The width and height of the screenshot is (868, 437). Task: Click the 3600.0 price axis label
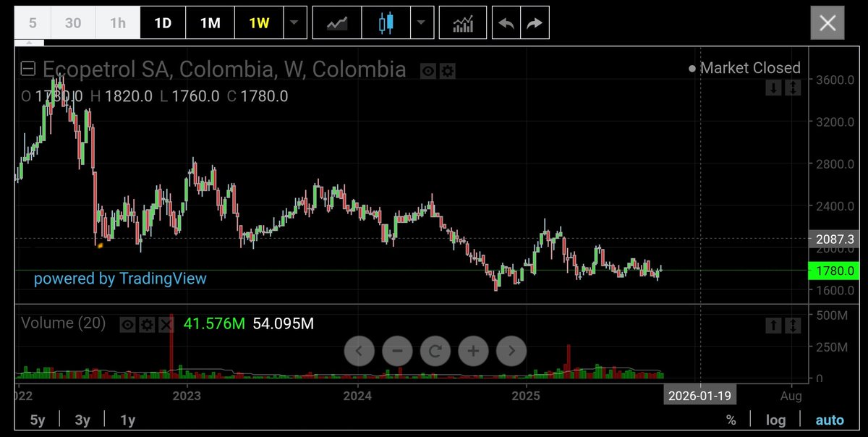tap(833, 80)
